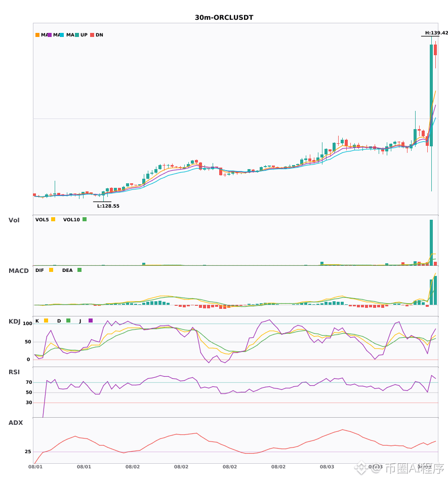Click the L:128.55 low price label
This screenshot has height=481, width=448.
pos(108,206)
